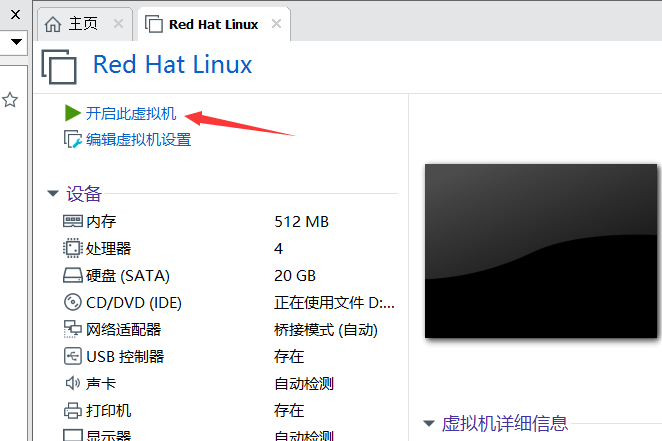This screenshot has height=441, width=662.
Task: Click the 虚拟机详细信息 section heading
Action: pyautogui.click(x=505, y=423)
